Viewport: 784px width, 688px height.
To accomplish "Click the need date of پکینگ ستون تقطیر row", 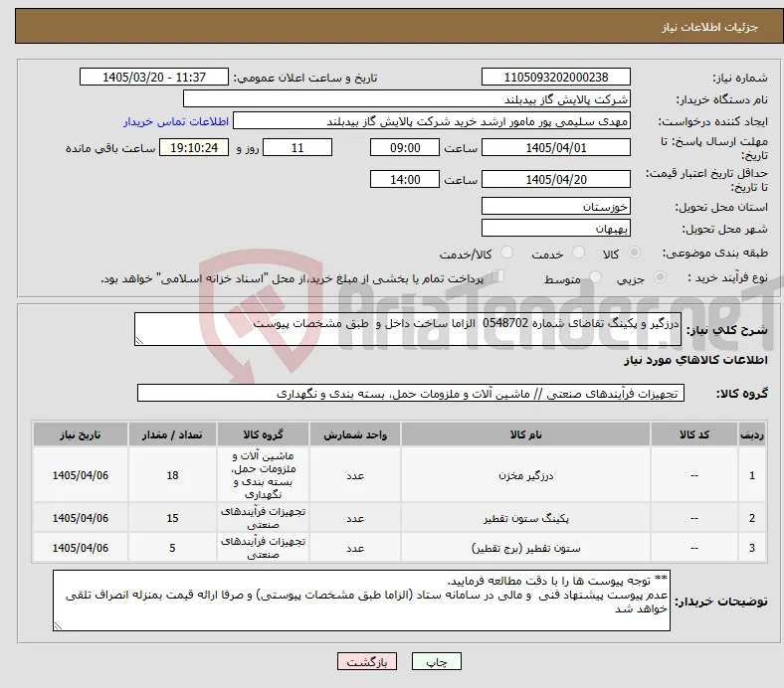I will [x=81, y=519].
